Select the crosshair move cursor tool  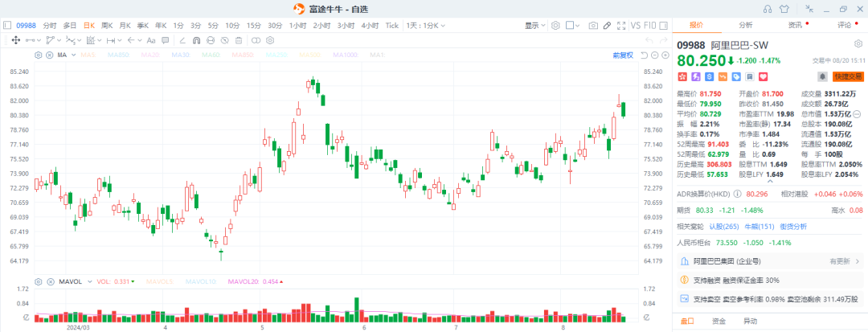[x=16, y=40]
